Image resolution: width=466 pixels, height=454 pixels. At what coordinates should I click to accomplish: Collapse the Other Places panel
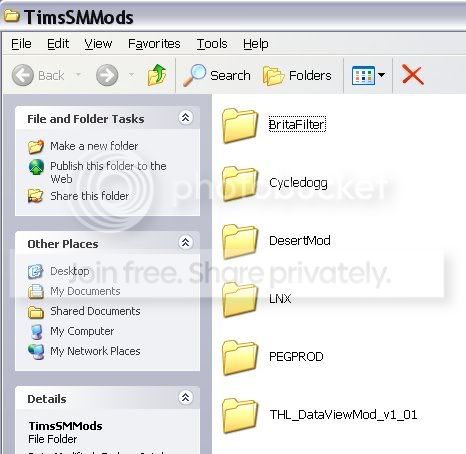coord(185,242)
